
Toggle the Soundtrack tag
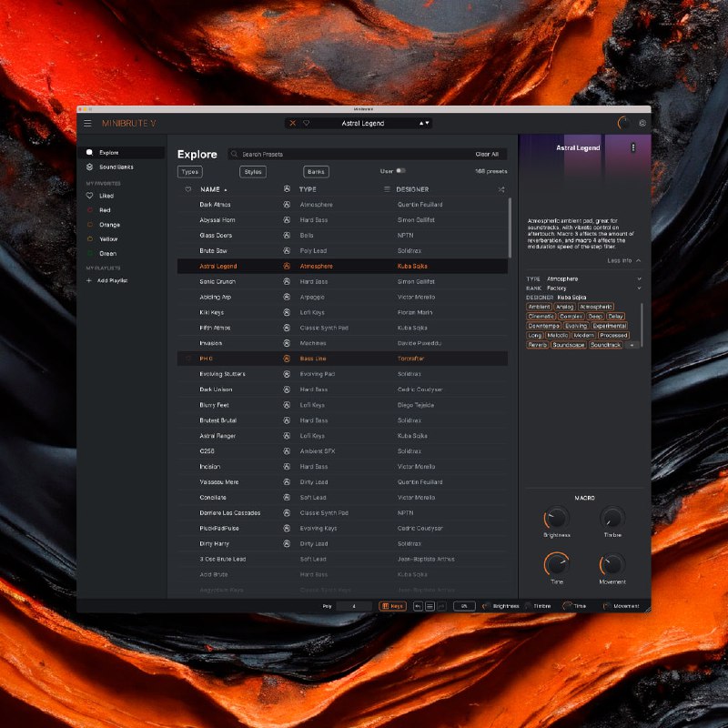coord(605,345)
